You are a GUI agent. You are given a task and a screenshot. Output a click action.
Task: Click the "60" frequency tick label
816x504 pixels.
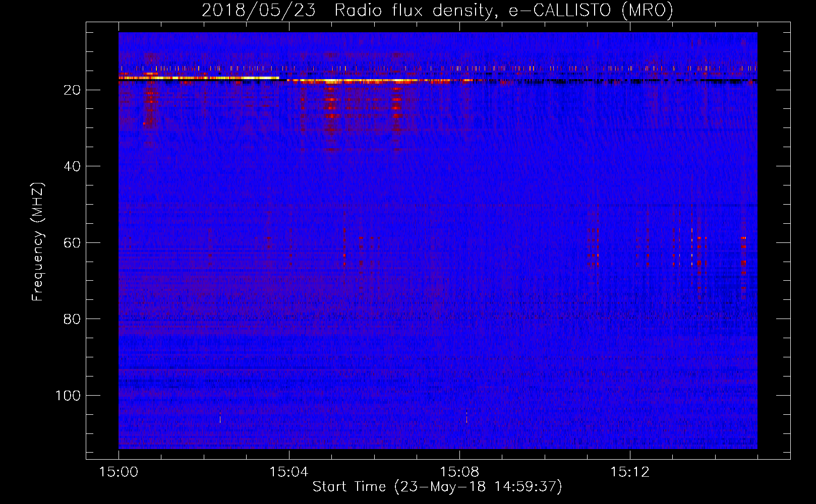pyautogui.click(x=72, y=243)
